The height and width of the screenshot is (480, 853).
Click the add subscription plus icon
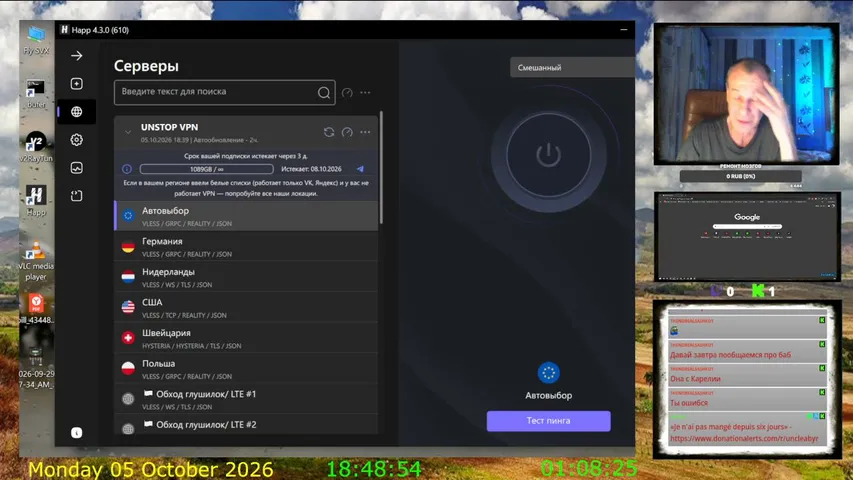point(77,83)
